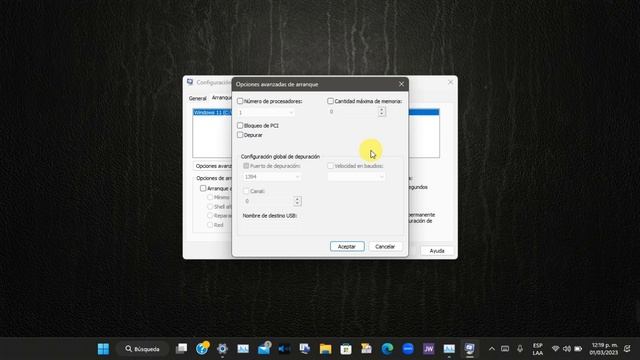640x360 pixels.
Task: Switch to the General tab
Action: 198,98
